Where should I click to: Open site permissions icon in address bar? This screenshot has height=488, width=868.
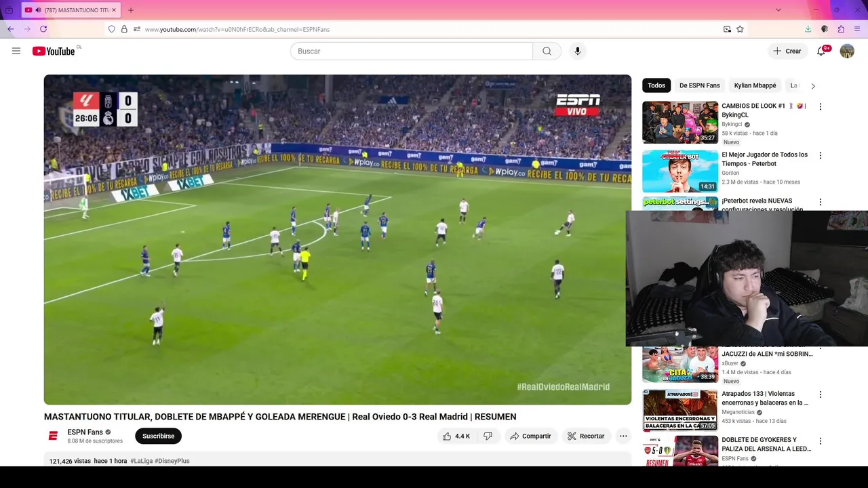click(x=137, y=29)
